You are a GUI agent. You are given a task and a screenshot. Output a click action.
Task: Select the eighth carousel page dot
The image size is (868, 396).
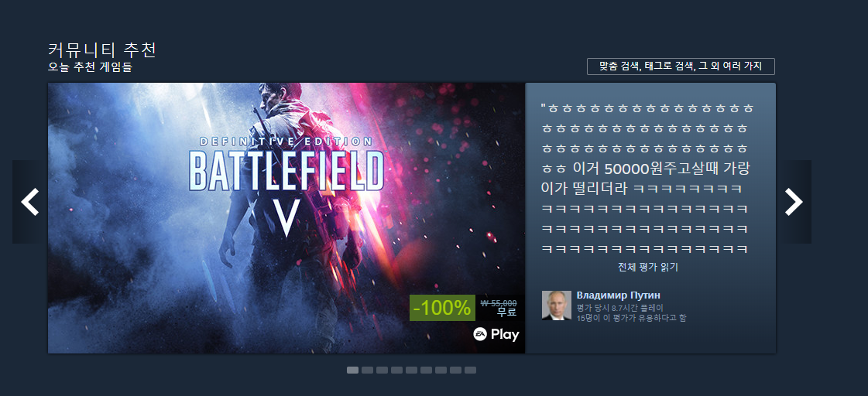[455, 370]
